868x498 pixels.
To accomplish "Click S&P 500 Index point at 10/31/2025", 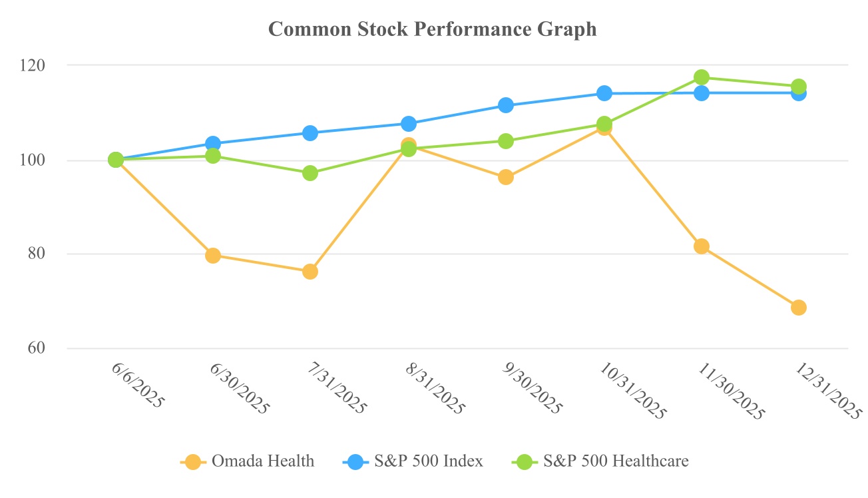I will (x=604, y=93).
